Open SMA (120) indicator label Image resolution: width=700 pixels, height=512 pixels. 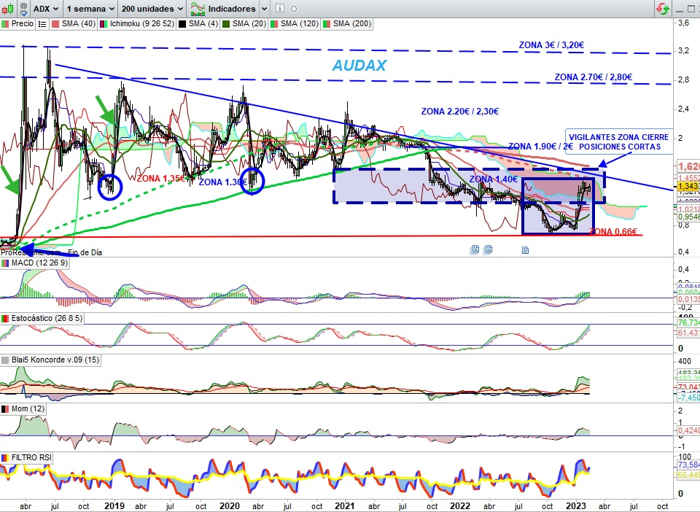tap(299, 24)
